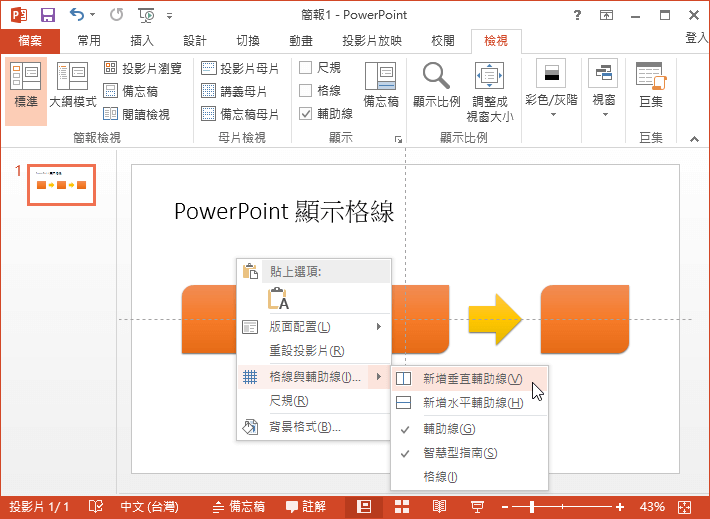Switch to the 校閱 Review tab
Screen dimensions: 710x519
[443, 41]
